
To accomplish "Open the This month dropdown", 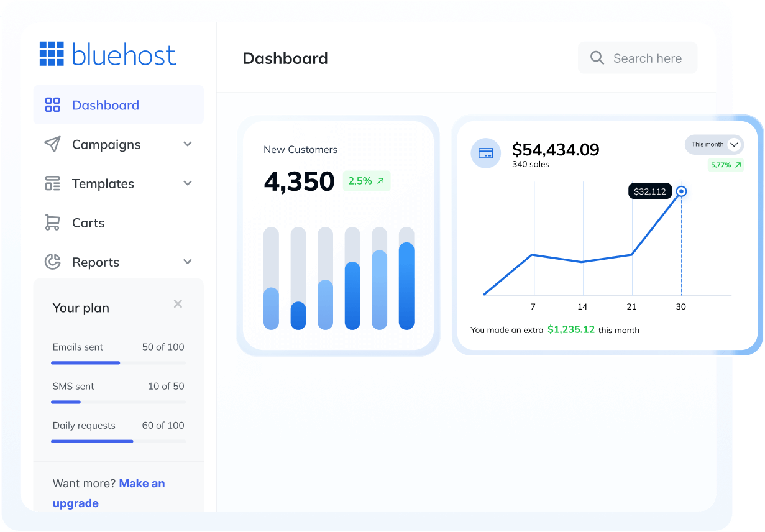I will click(714, 144).
